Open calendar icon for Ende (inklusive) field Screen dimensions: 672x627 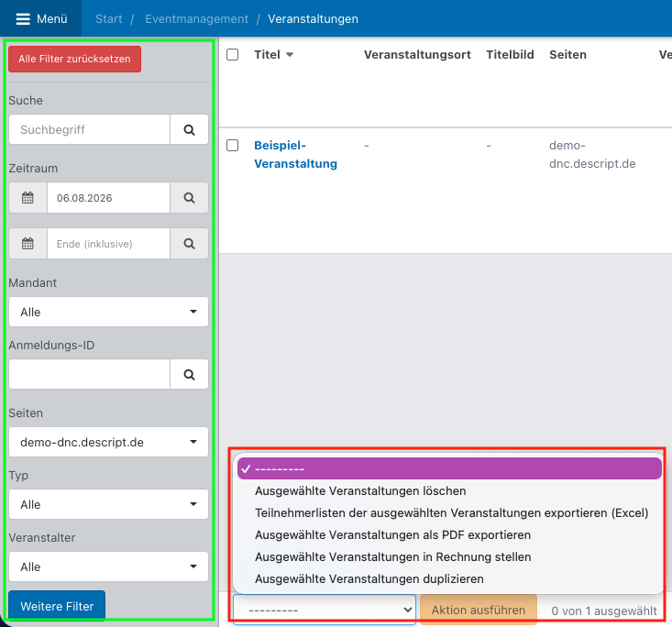(28, 244)
